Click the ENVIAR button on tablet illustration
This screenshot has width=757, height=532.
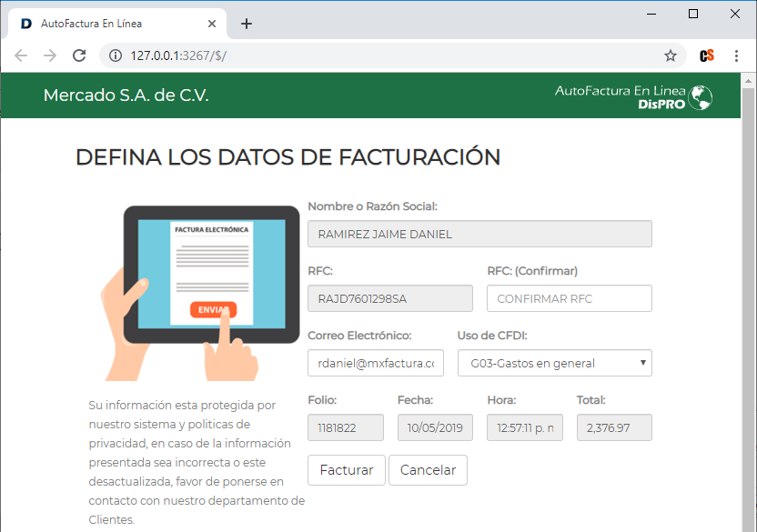212,309
